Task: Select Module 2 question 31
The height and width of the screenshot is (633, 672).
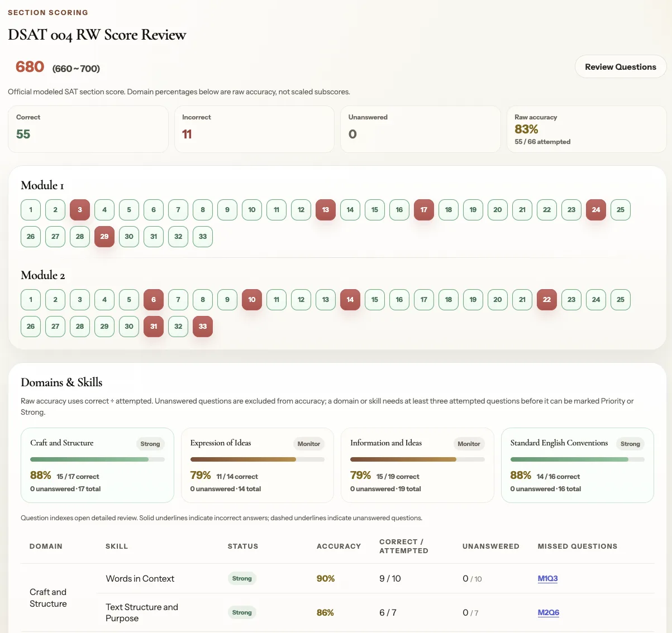Action: click(x=154, y=327)
